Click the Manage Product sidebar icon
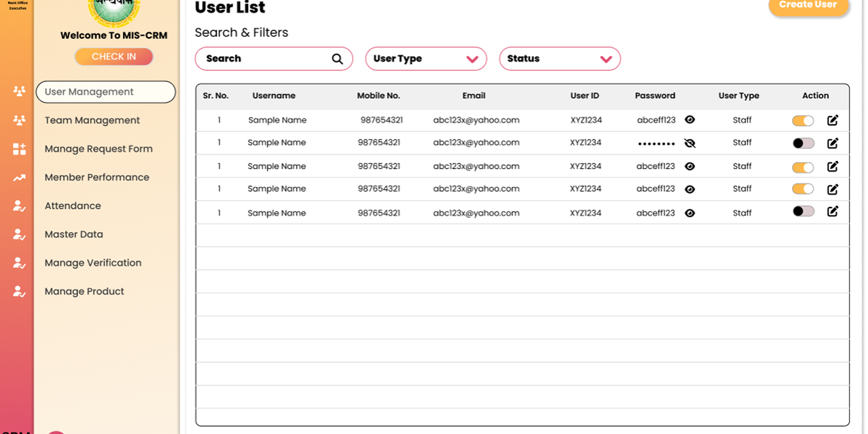 (x=19, y=292)
